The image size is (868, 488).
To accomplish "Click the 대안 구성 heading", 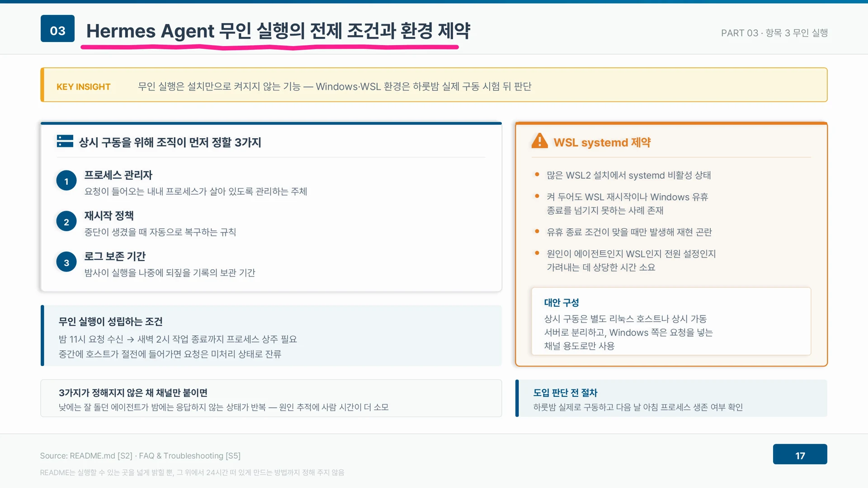I will pos(561,303).
